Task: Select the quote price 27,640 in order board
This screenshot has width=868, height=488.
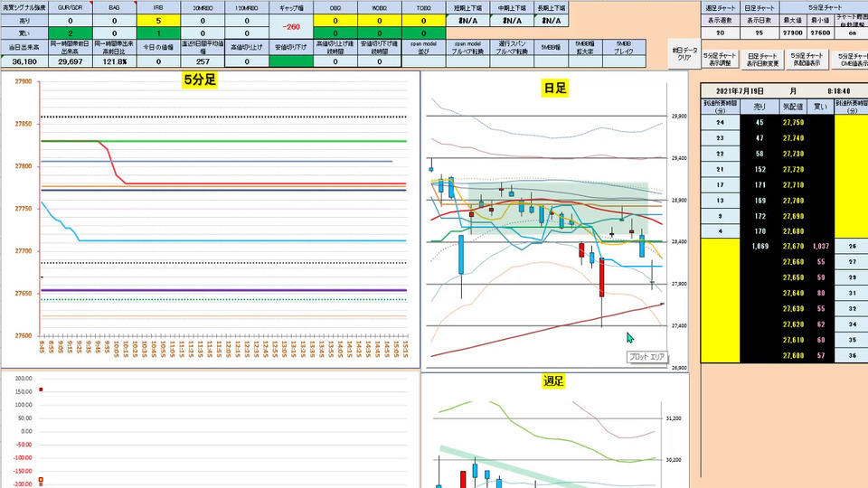Action: tap(793, 293)
